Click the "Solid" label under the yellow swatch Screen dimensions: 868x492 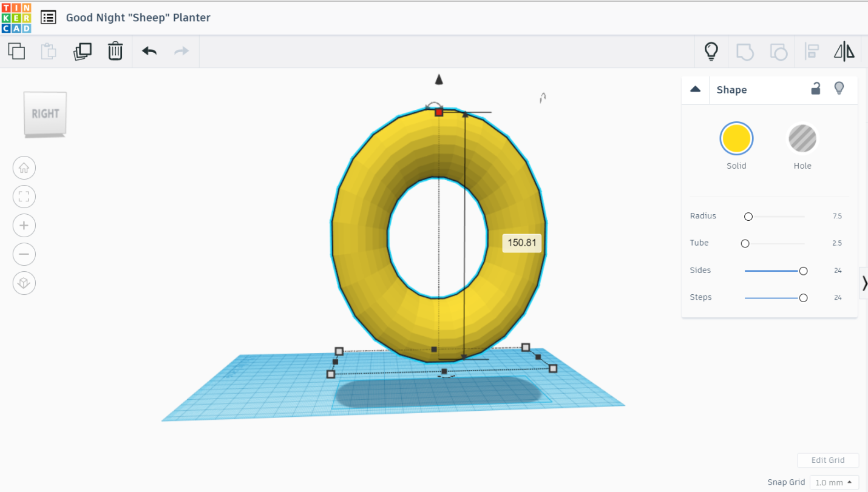coord(736,166)
